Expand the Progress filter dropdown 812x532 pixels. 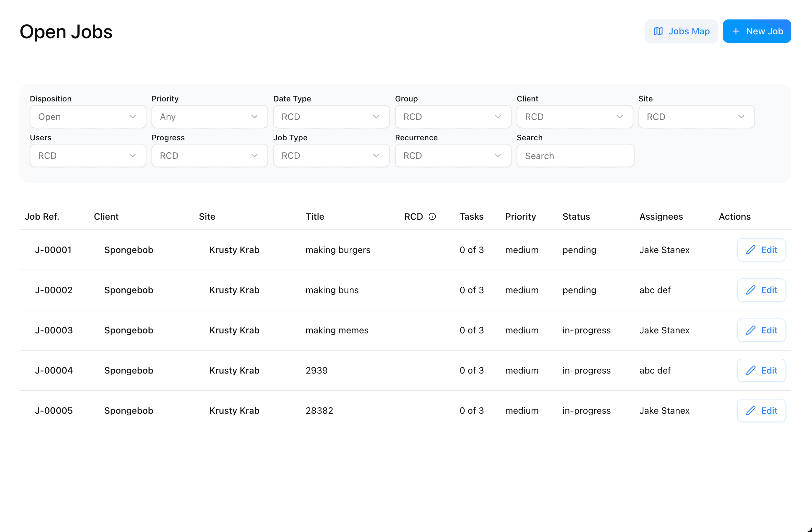[x=209, y=156]
